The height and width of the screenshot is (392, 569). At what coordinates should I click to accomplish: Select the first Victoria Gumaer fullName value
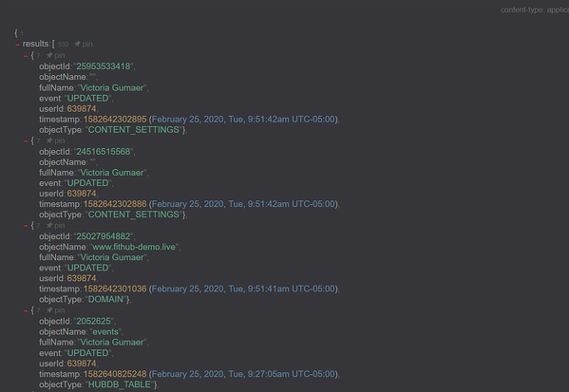112,87
